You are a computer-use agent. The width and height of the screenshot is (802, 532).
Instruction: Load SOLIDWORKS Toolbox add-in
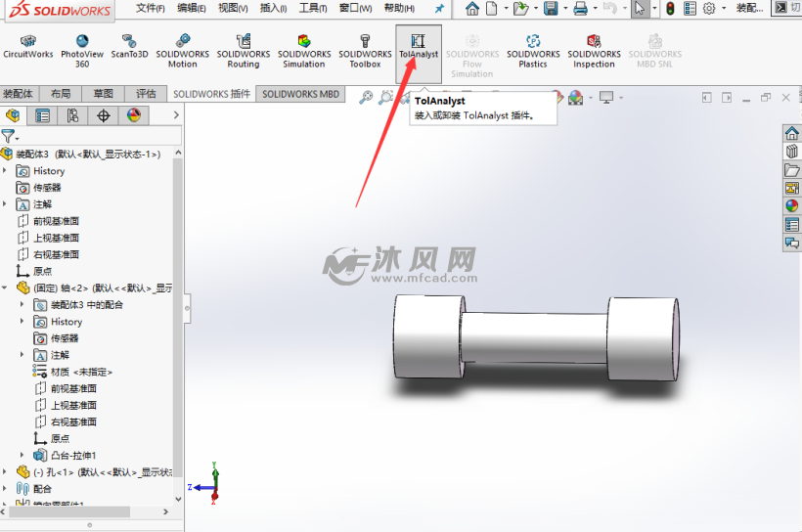tap(365, 51)
